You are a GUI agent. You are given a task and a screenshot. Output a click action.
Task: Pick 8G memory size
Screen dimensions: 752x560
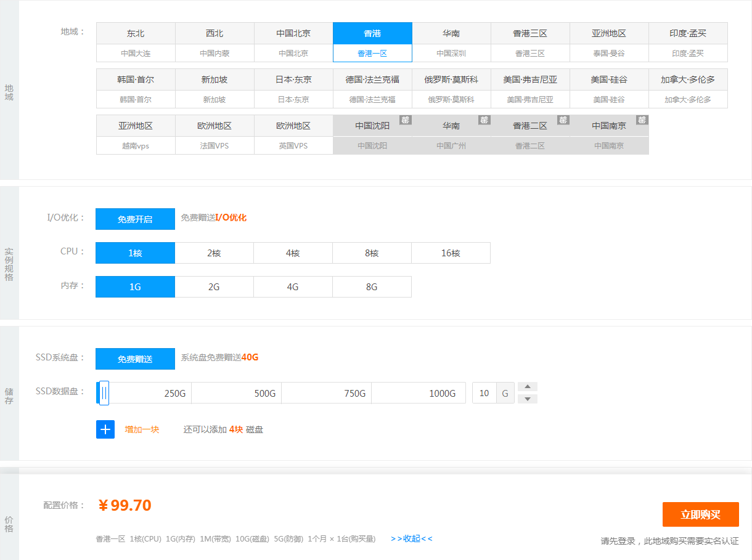(372, 287)
